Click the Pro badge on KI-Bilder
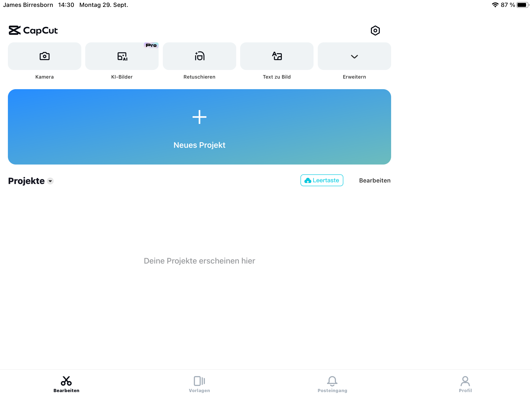This screenshot has height=399, width=532. (151, 45)
